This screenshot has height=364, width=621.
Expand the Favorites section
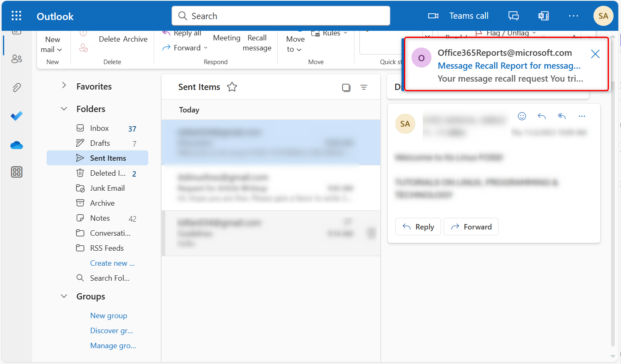64,86
